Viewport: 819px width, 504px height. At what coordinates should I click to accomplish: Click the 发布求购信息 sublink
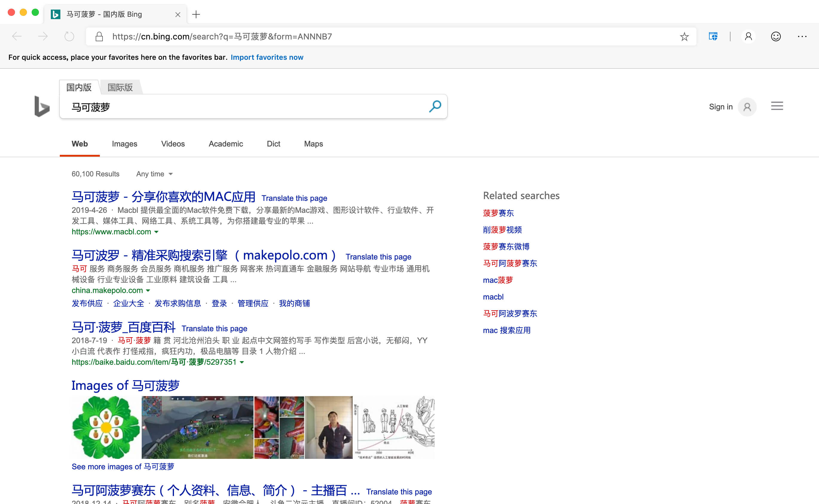[178, 303]
